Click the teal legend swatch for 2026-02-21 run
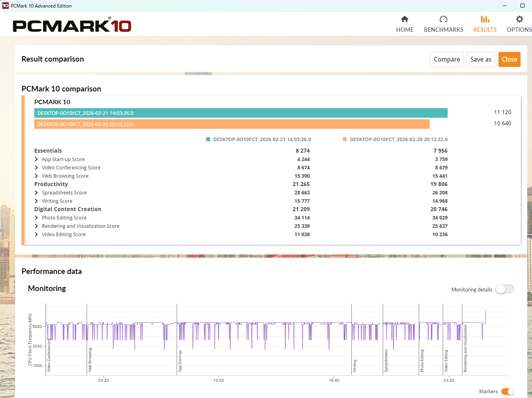Viewport: 532px width, 398px height. click(x=208, y=139)
